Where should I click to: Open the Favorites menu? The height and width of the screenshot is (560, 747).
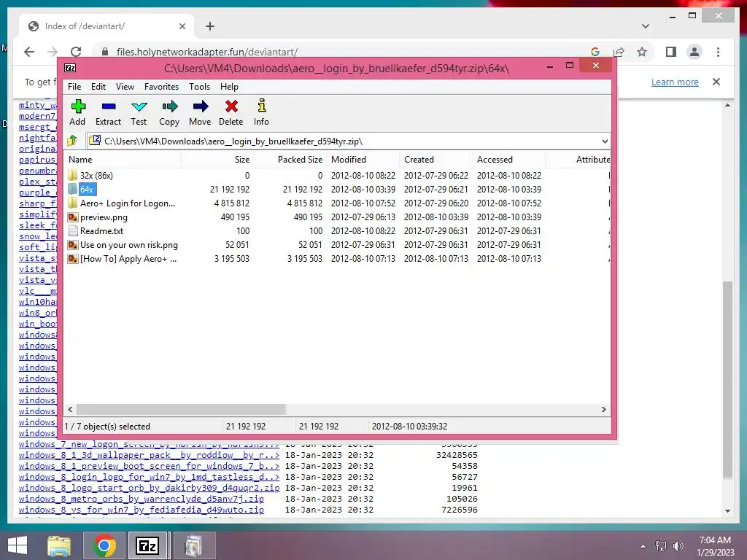pyautogui.click(x=161, y=87)
